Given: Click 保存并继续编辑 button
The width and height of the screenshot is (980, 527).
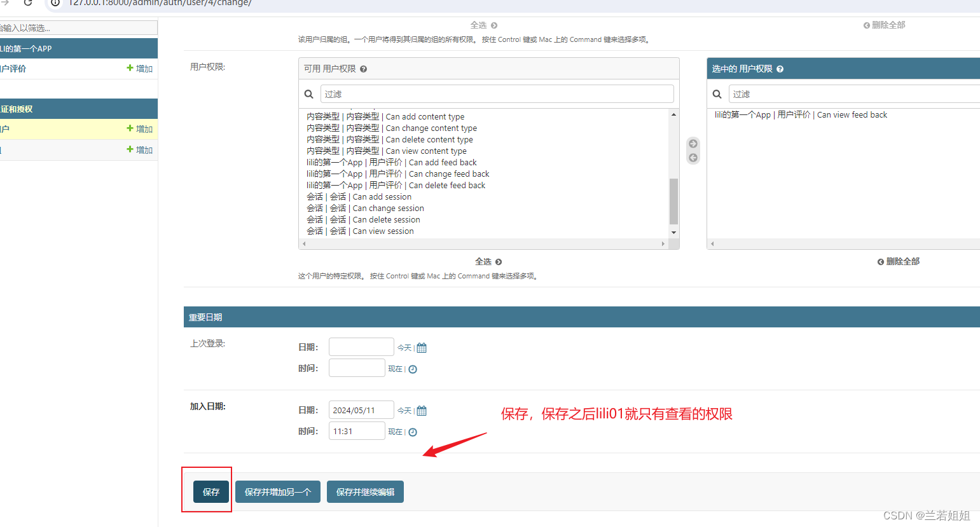Looking at the screenshot, I should tap(365, 492).
